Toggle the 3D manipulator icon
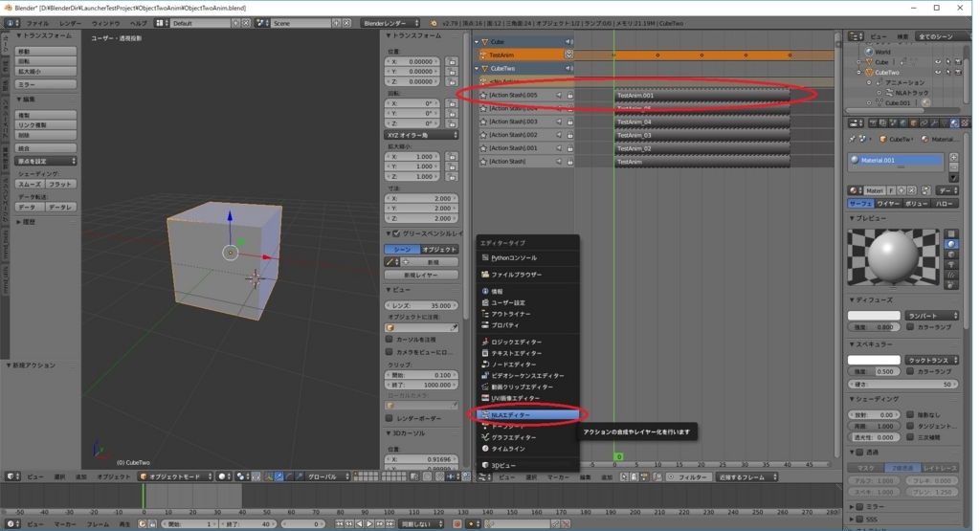Viewport: 980px width, 531px height. 269,476
